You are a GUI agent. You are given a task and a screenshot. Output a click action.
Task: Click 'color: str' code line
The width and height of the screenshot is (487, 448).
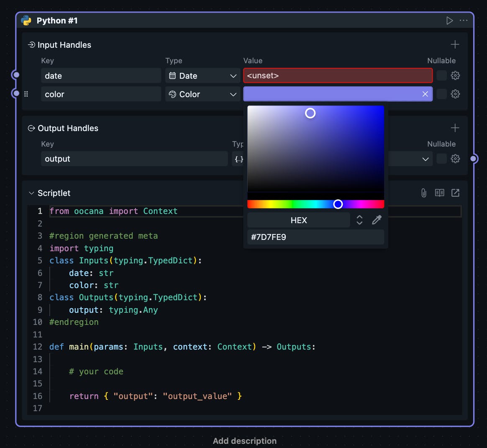tap(94, 285)
